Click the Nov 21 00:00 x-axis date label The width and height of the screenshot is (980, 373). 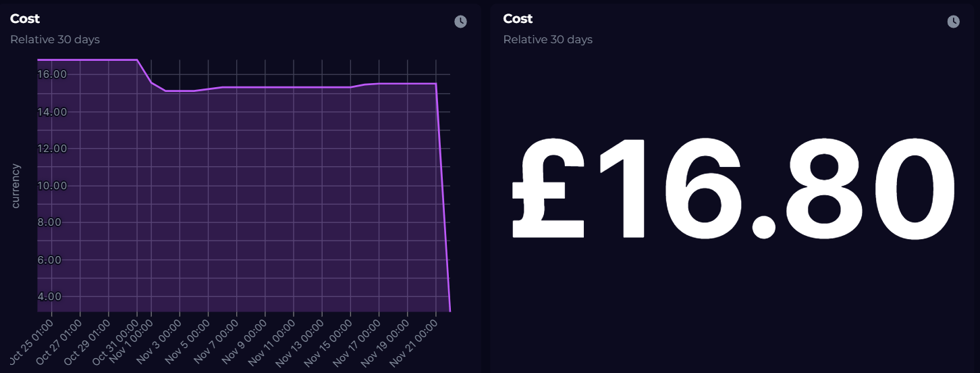[x=416, y=342]
